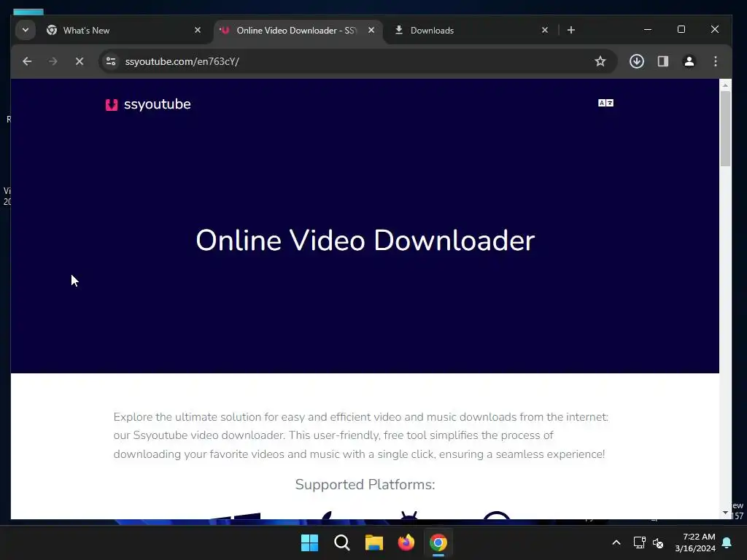Image resolution: width=747 pixels, height=560 pixels.
Task: Open notifications bell icon
Action: 727,542
